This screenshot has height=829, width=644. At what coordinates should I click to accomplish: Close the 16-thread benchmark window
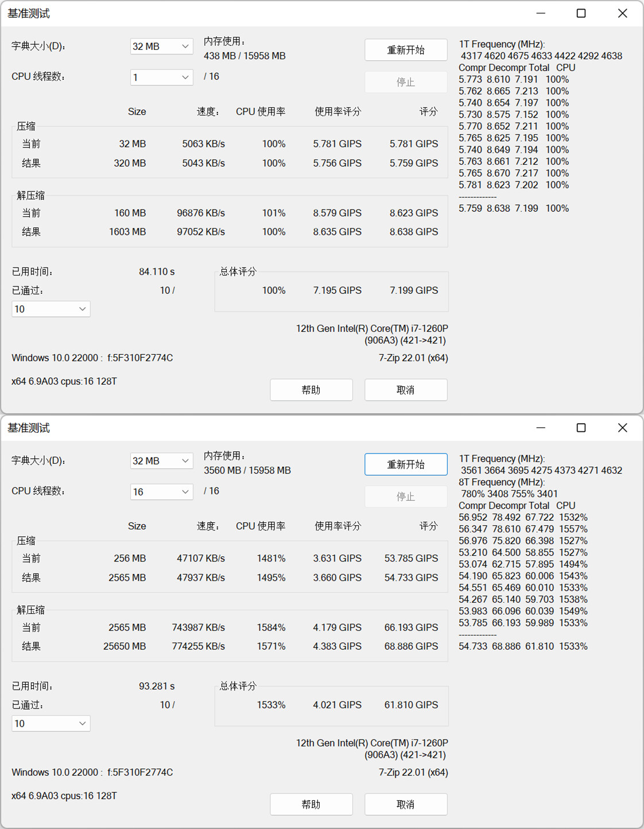coord(622,428)
